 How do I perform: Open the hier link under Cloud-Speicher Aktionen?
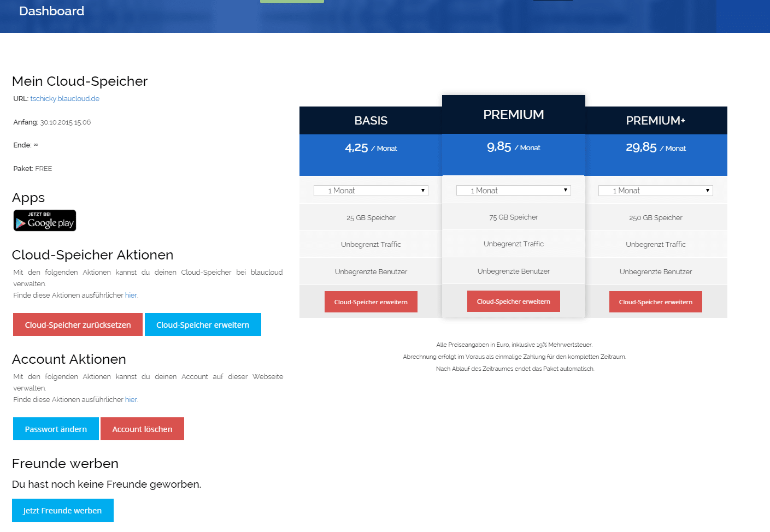[131, 295]
